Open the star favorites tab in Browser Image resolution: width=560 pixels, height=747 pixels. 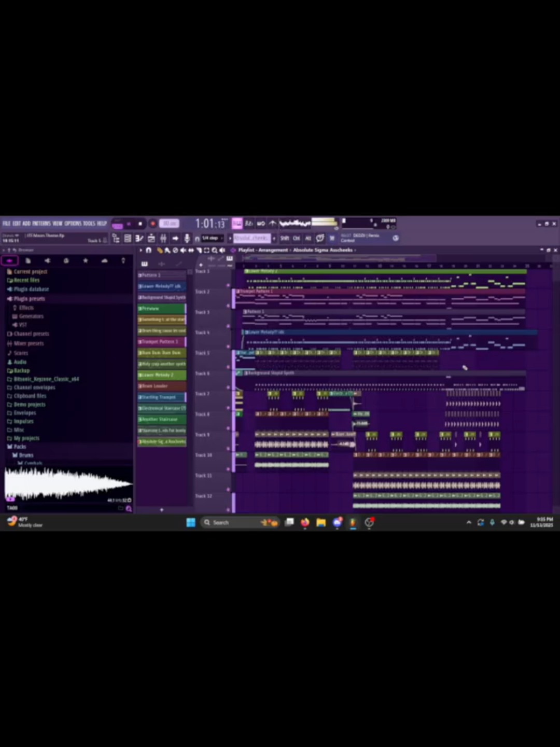(85, 260)
